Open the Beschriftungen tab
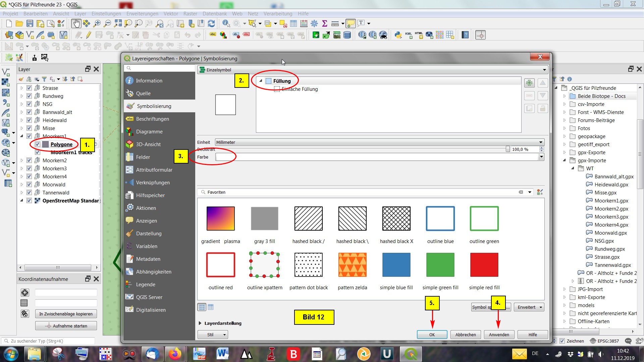This screenshot has height=362, width=644. pos(153,119)
